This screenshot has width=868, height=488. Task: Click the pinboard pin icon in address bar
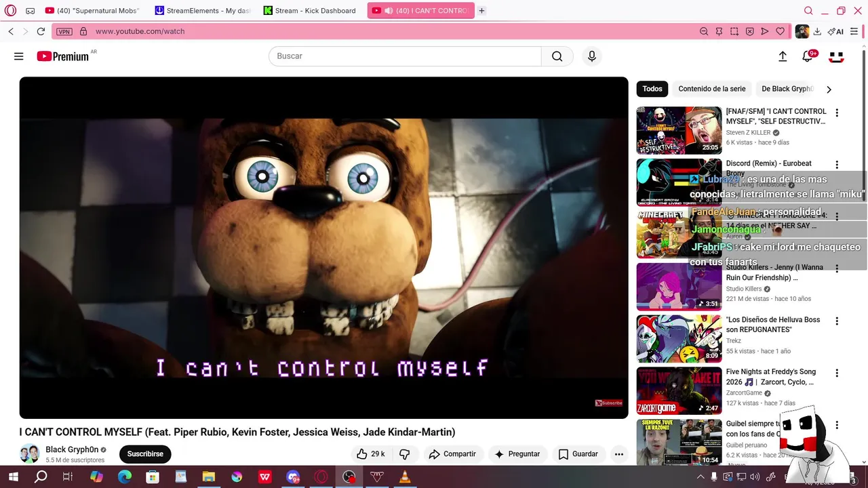tap(719, 31)
